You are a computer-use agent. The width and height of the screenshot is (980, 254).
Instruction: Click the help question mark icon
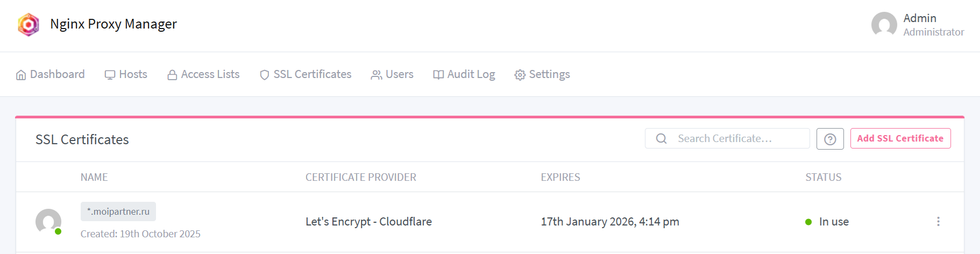tap(830, 139)
